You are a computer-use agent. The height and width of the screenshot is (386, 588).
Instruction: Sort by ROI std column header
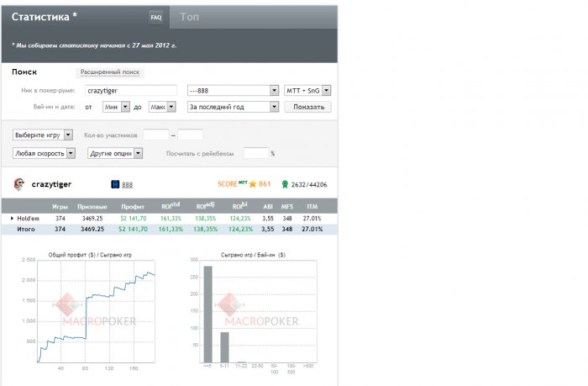coord(171,206)
